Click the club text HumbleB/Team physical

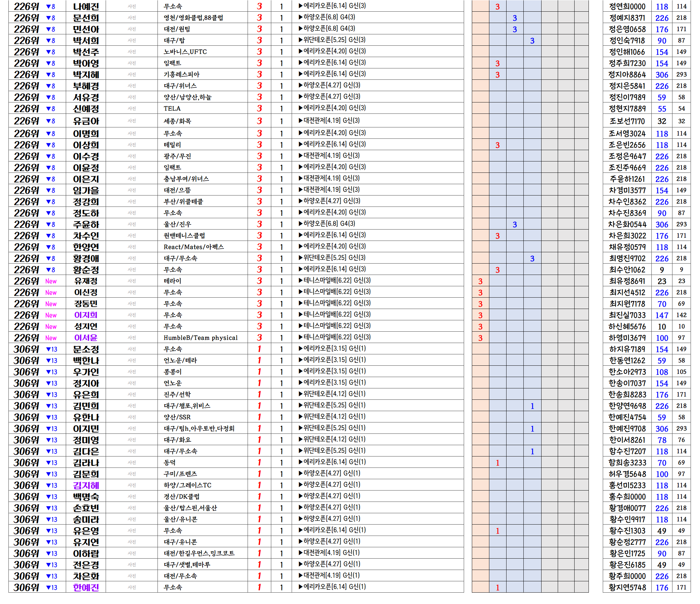[200, 338]
